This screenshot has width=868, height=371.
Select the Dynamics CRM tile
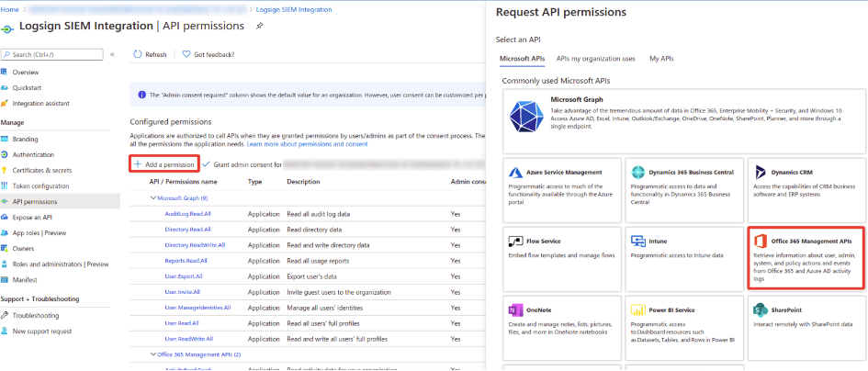[807, 190]
